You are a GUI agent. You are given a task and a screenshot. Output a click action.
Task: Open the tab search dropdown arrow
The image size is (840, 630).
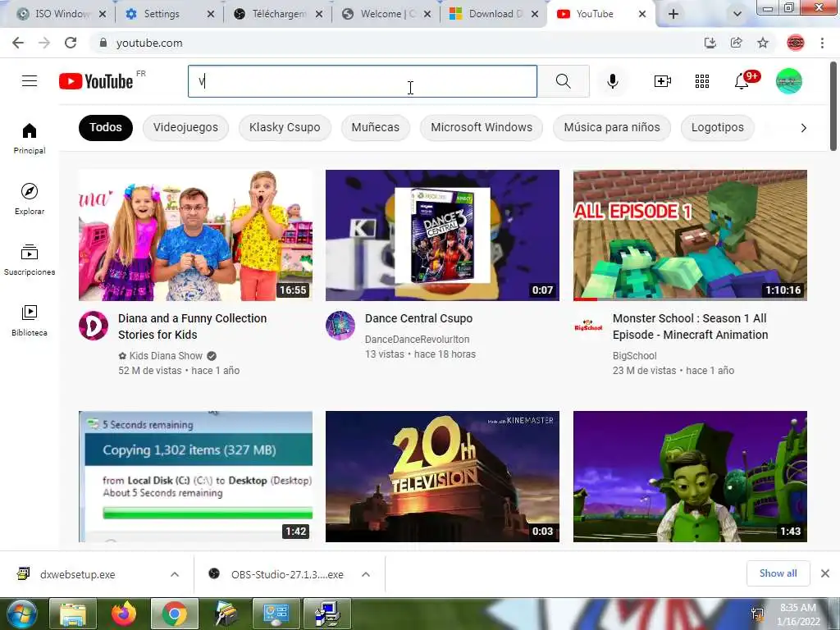tap(737, 14)
